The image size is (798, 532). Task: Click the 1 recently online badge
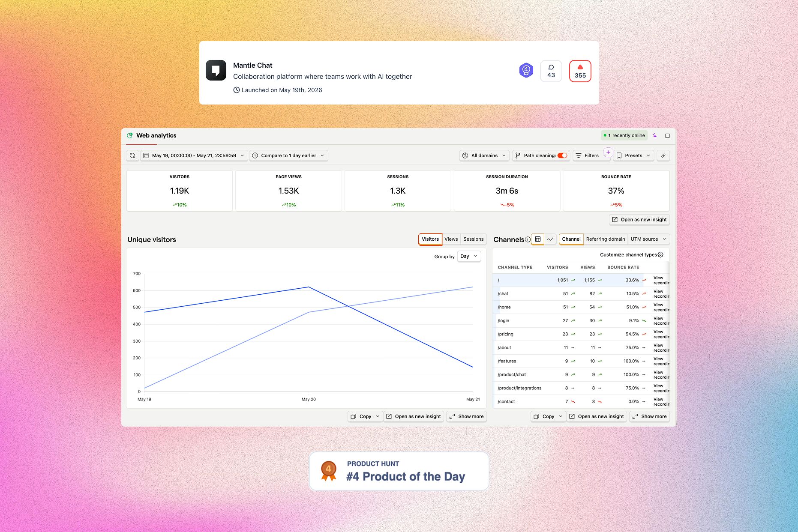[624, 135]
